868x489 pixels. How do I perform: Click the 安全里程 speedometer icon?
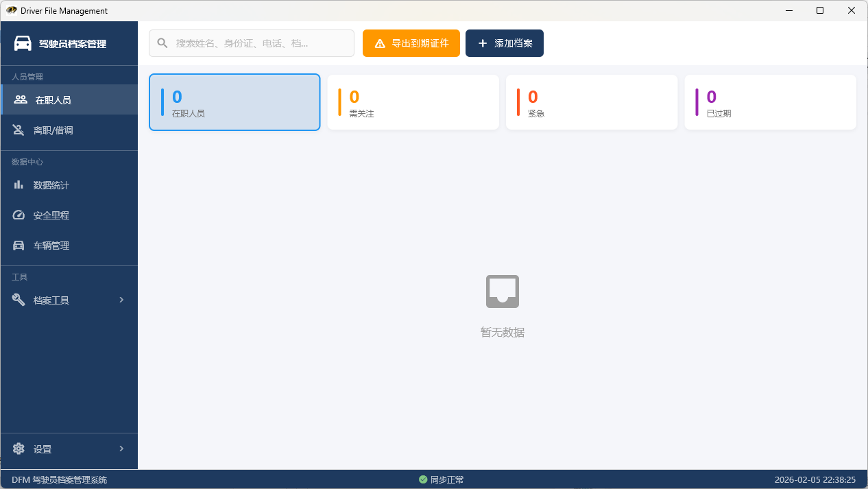[x=19, y=215]
